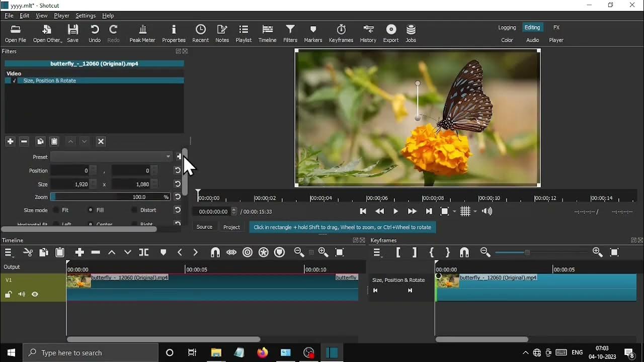Set filter start in Keyframes panel

[398, 252]
